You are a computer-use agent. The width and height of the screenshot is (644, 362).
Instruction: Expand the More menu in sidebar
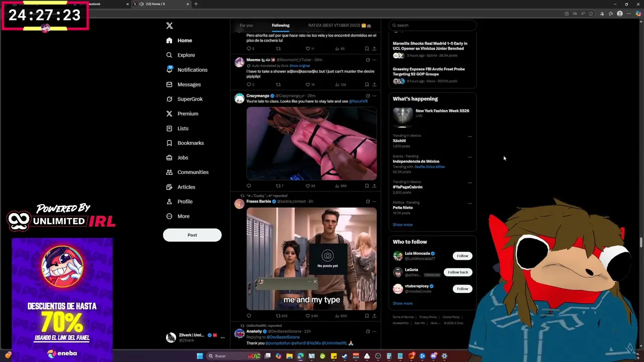click(178, 216)
